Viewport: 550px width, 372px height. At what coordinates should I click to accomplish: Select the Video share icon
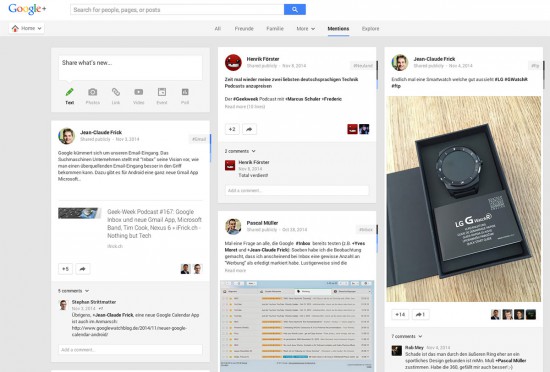coord(139,92)
